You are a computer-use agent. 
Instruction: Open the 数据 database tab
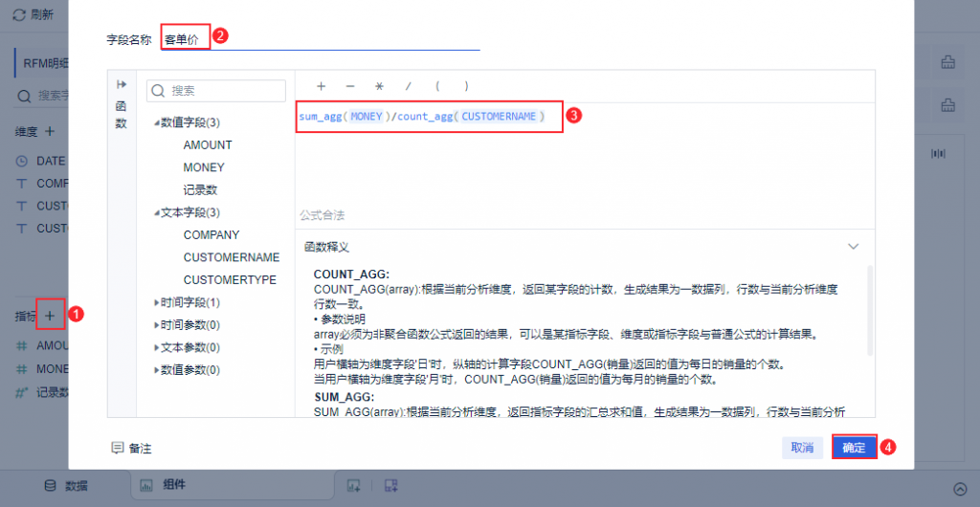pyautogui.click(x=66, y=486)
